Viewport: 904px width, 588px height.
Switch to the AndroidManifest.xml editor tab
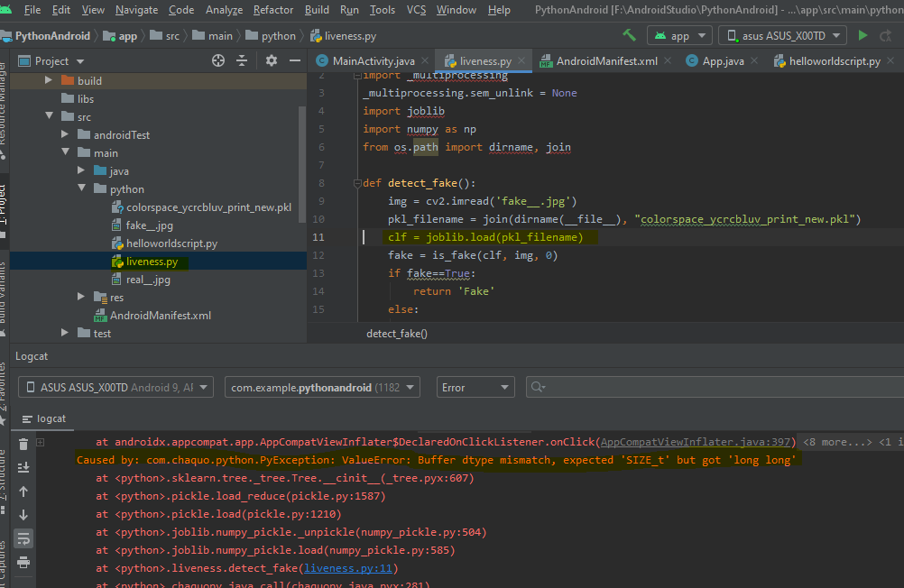[x=605, y=61]
